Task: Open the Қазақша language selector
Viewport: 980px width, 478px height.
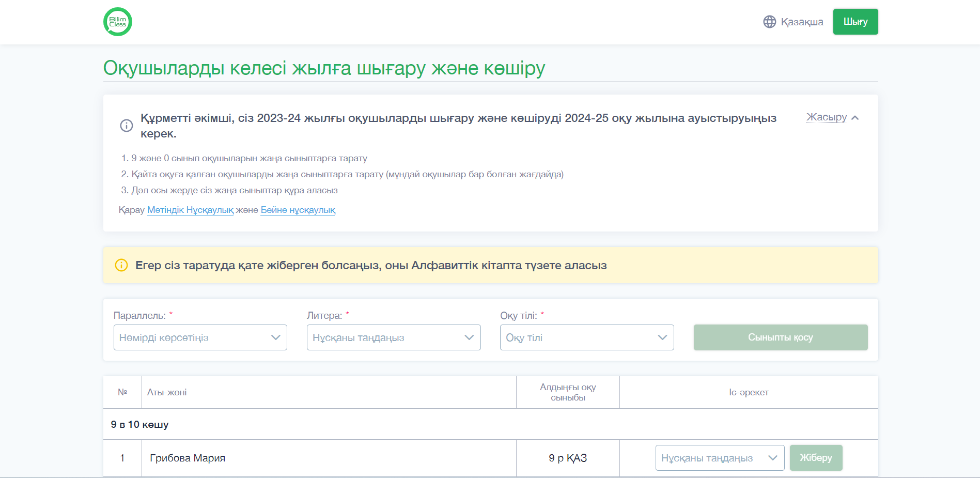Action: pyautogui.click(x=794, y=22)
